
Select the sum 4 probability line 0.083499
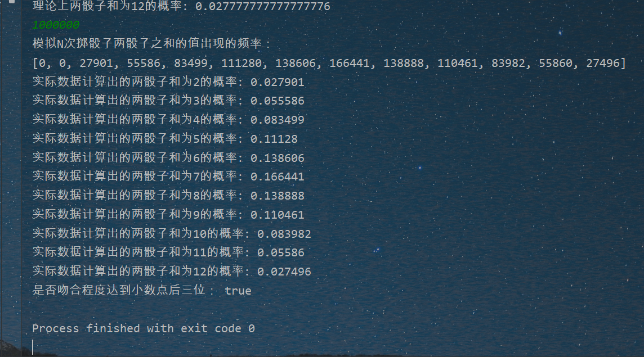pyautogui.click(x=168, y=119)
